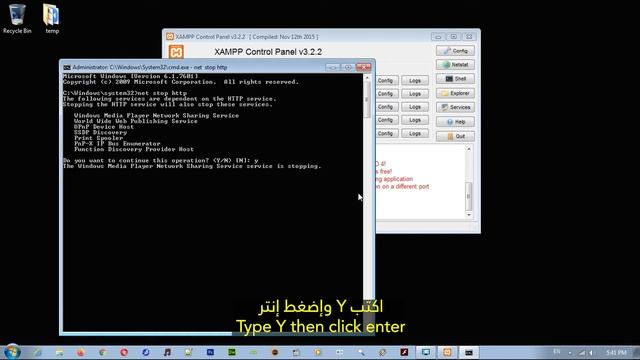Open the Recycle Bin desktop icon
The height and width of the screenshot is (360, 640).
(x=17, y=18)
